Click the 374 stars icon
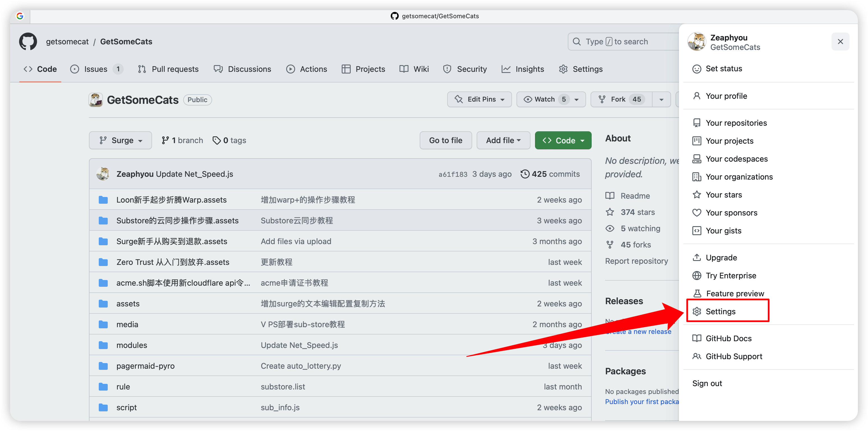 pyautogui.click(x=610, y=212)
